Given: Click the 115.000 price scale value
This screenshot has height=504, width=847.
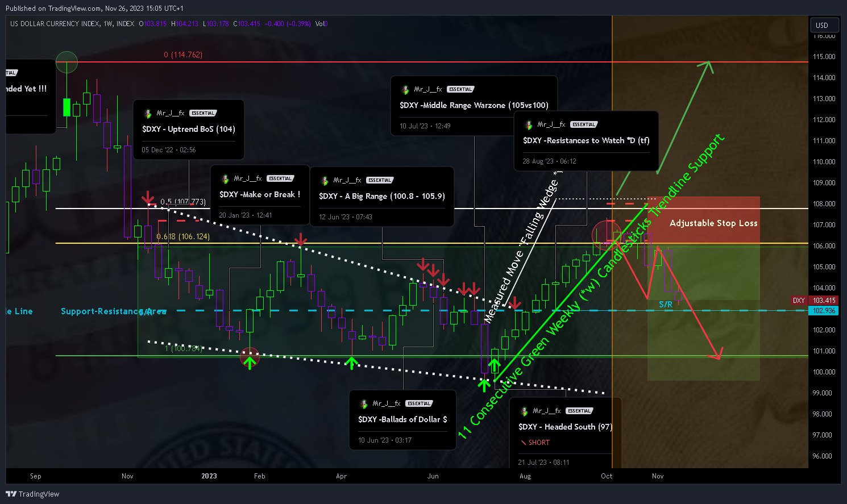Looking at the screenshot, I should pos(824,57).
